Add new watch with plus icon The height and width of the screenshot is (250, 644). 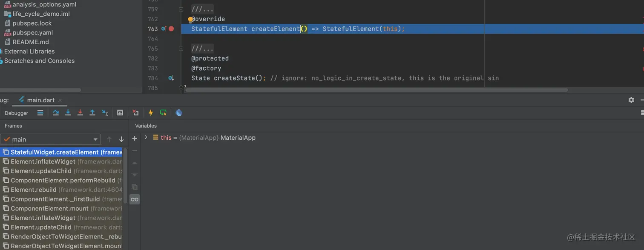click(135, 138)
